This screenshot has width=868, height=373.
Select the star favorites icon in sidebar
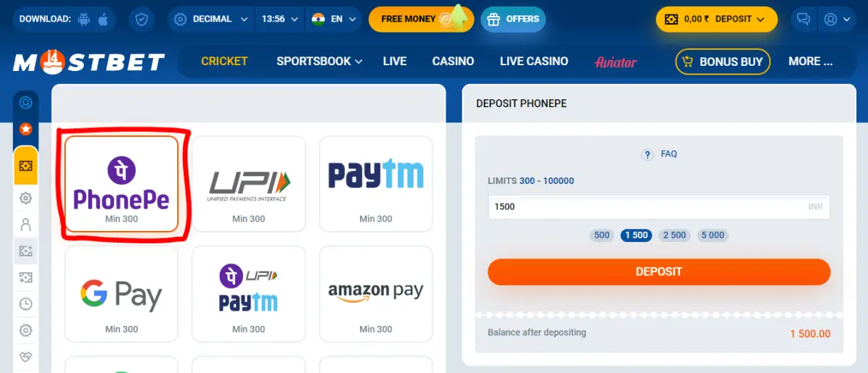[26, 129]
